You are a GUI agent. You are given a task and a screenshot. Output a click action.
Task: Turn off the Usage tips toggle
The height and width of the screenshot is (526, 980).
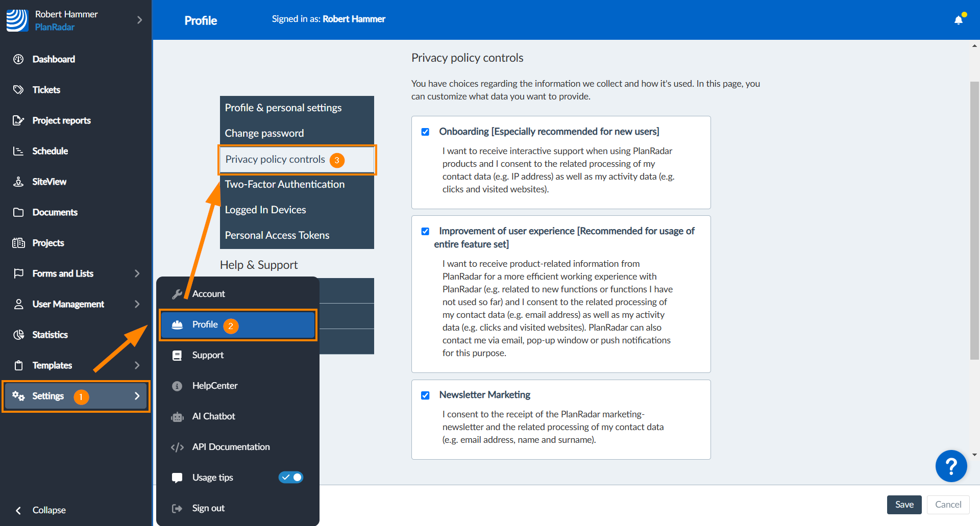click(x=291, y=477)
